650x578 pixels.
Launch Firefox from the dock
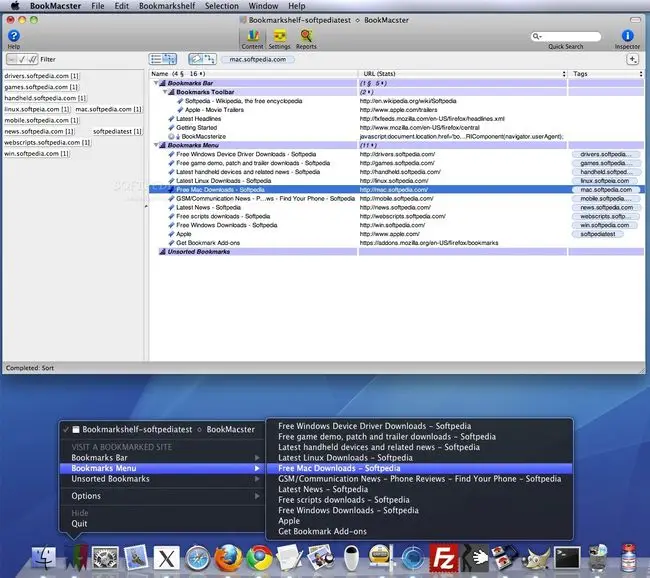228,558
